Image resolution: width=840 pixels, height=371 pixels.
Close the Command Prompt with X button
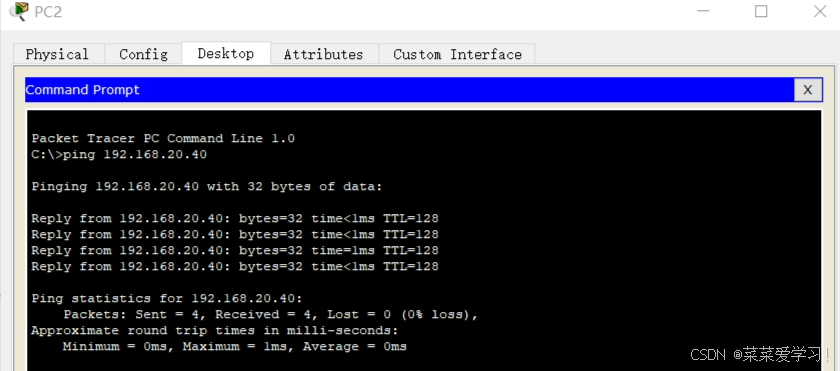click(808, 90)
